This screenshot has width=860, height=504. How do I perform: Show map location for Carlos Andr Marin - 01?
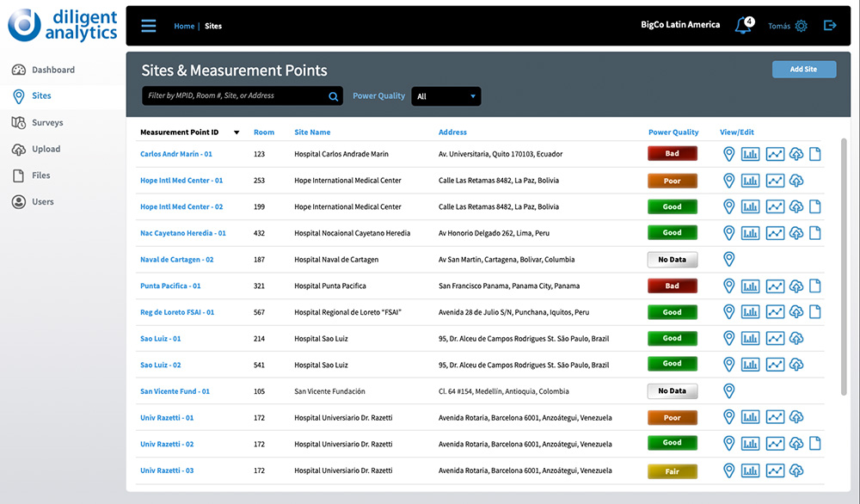coord(729,154)
